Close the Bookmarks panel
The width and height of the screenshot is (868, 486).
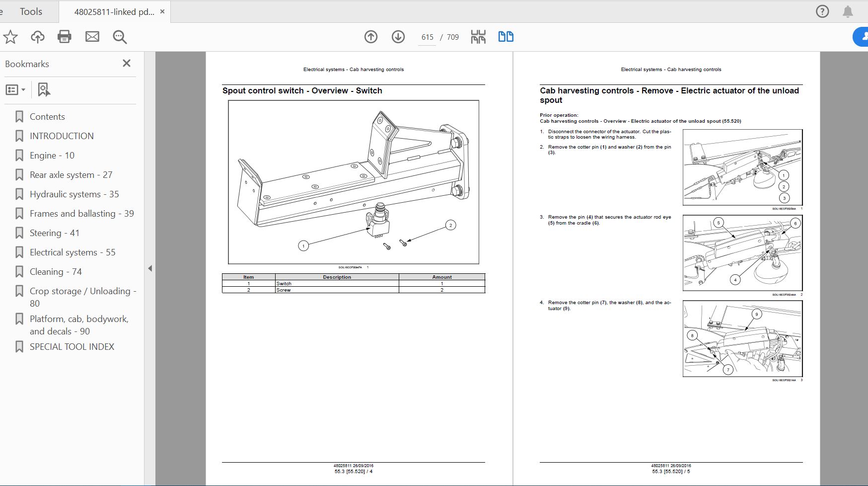point(127,63)
